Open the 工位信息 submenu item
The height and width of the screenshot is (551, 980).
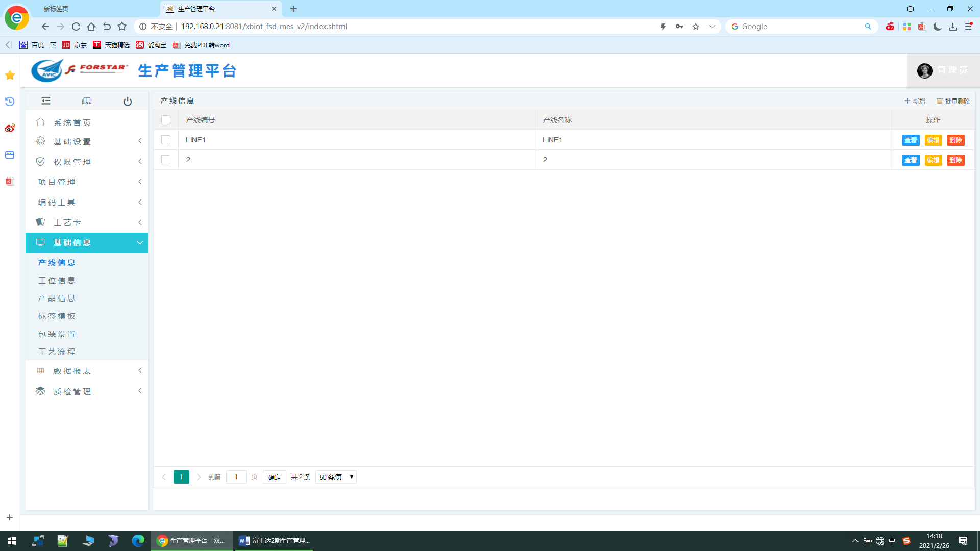(57, 280)
